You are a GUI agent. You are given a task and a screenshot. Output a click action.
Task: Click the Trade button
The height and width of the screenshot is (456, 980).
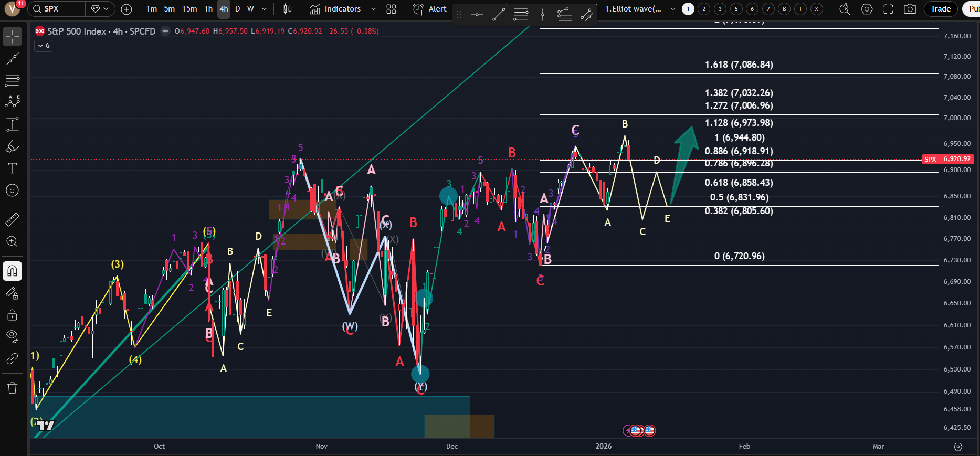point(941,9)
